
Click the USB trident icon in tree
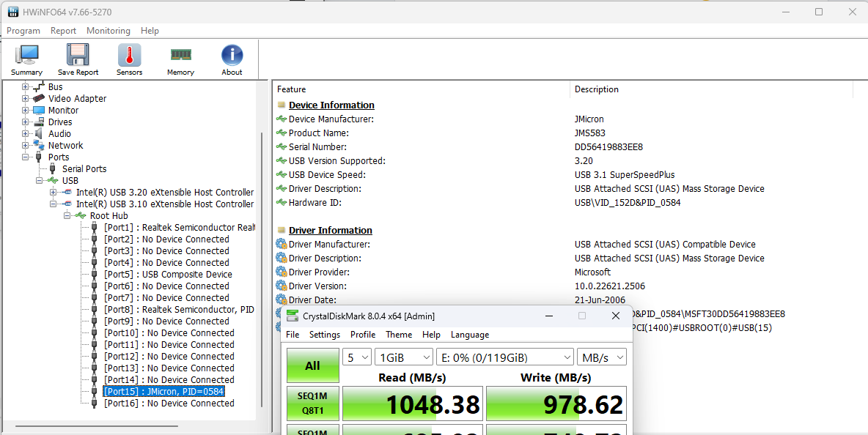tap(53, 180)
